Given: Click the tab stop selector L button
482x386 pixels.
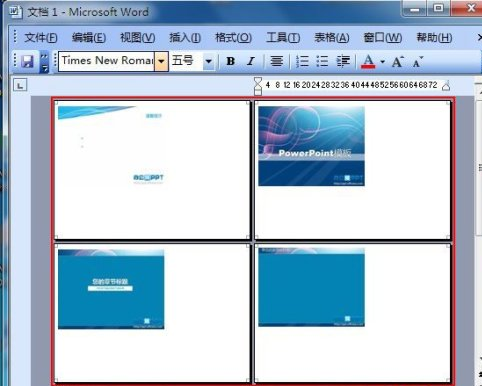Looking at the screenshot, I should [x=20, y=86].
